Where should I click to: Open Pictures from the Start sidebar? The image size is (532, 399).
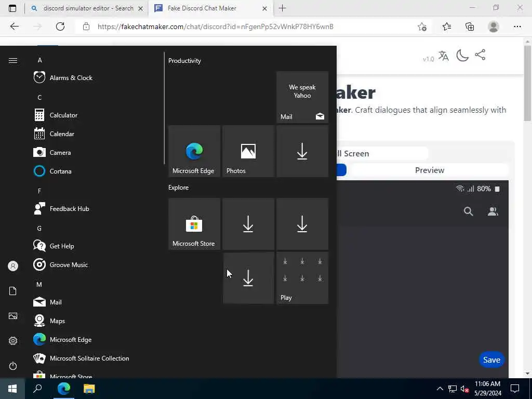pos(13,316)
